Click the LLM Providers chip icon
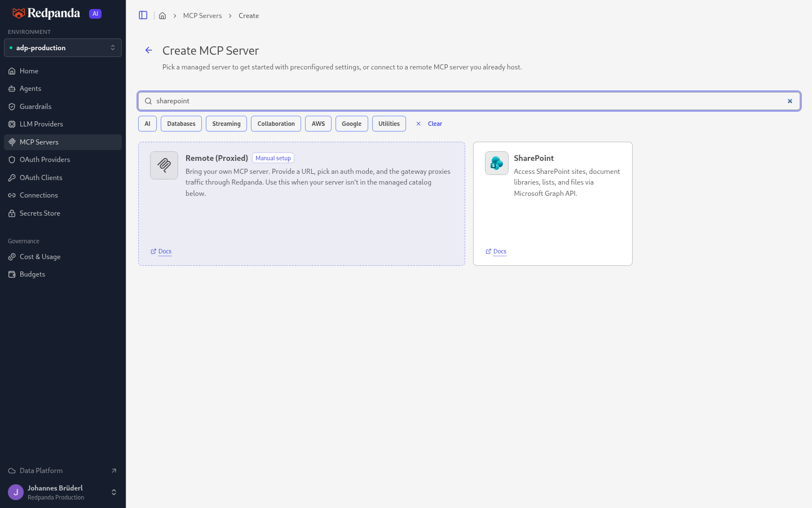 coord(12,124)
